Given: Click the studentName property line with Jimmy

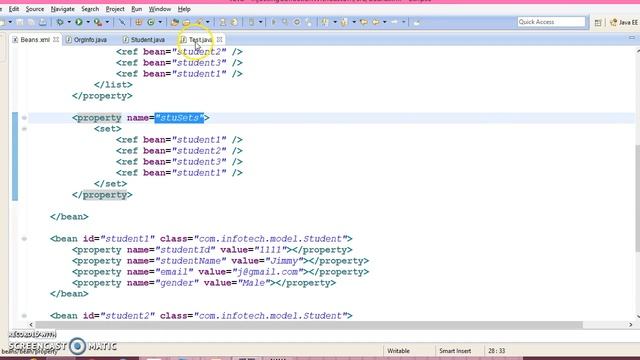Looking at the screenshot, I should (220, 261).
